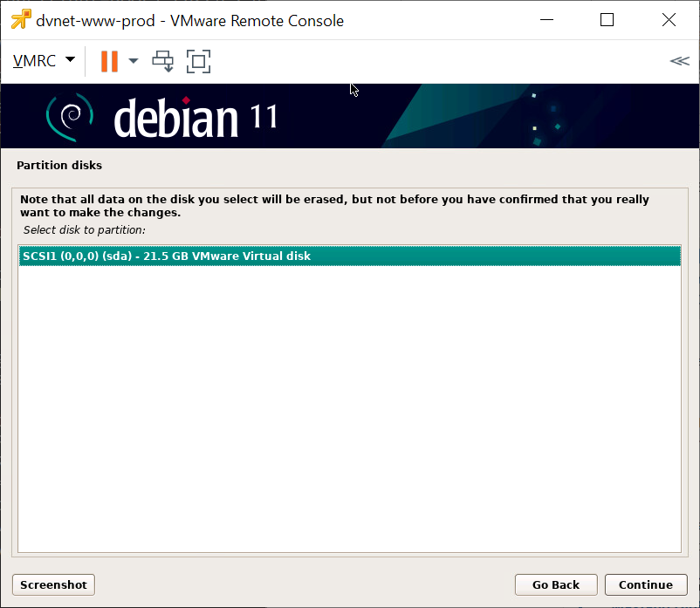The height and width of the screenshot is (608, 700).
Task: Click the VMware Remote Console title bar icon
Action: (x=21, y=20)
